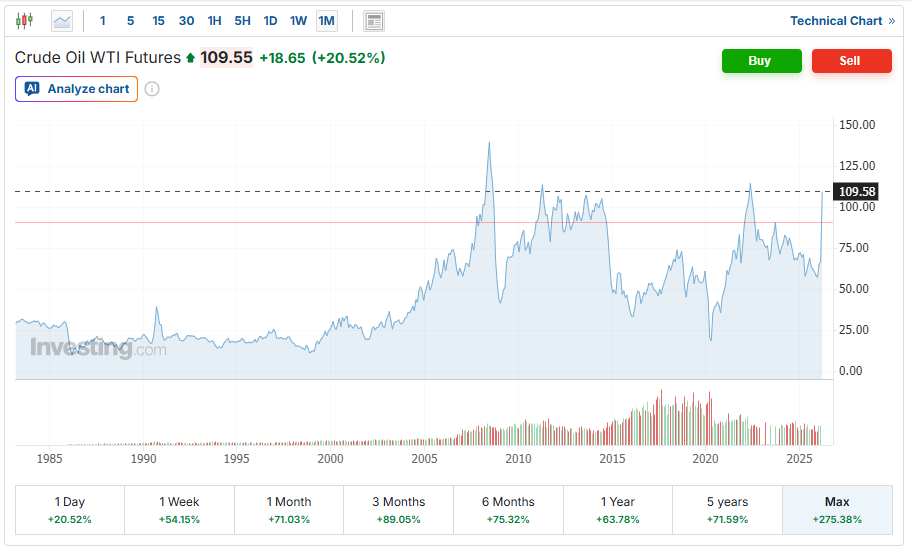
Task: Click the 109.58 current price label
Action: tap(857, 191)
